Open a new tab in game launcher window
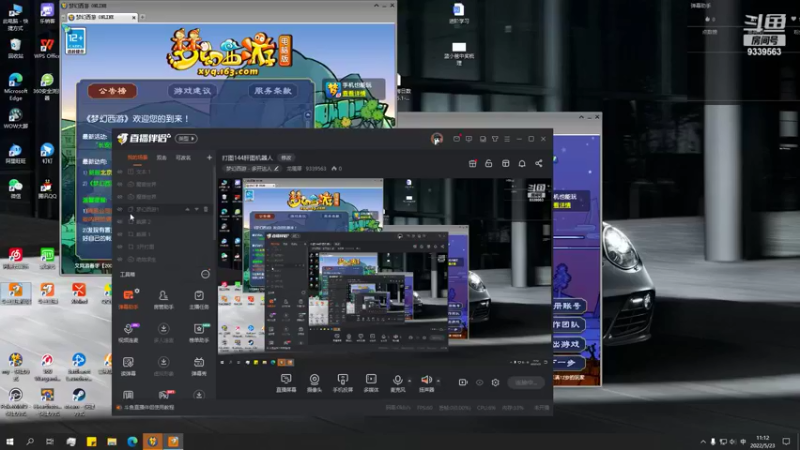Viewport: 800px width, 450px height. [x=142, y=17]
